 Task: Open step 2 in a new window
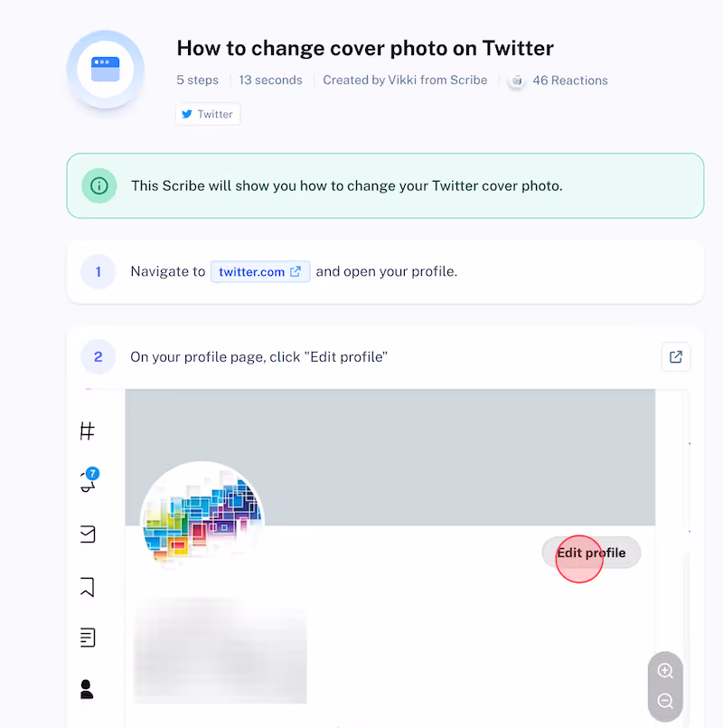pyautogui.click(x=676, y=356)
